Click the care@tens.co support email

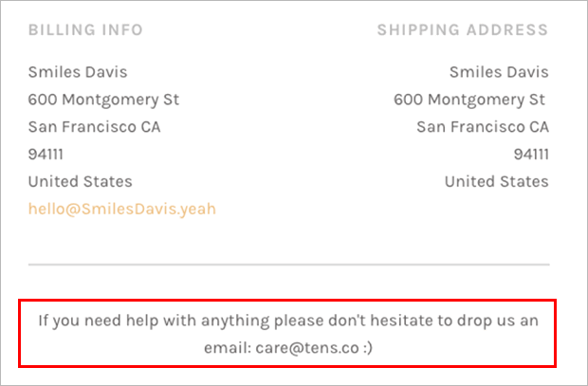[307, 348]
